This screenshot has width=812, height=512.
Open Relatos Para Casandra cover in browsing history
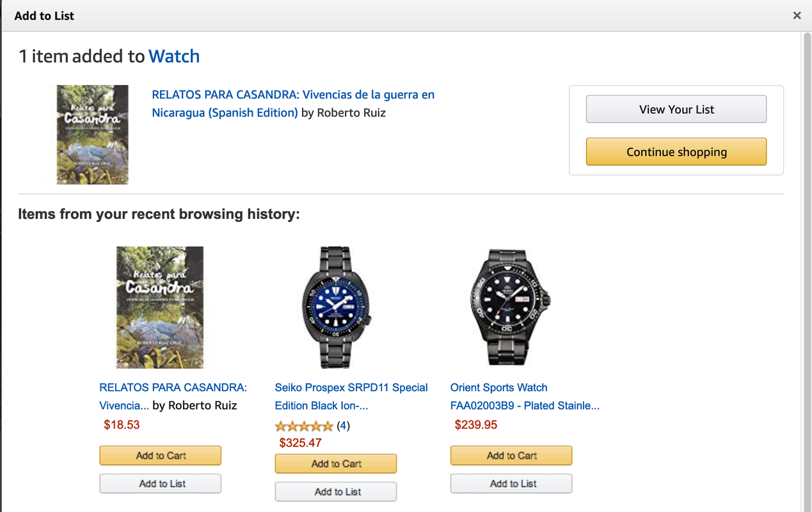coord(160,307)
